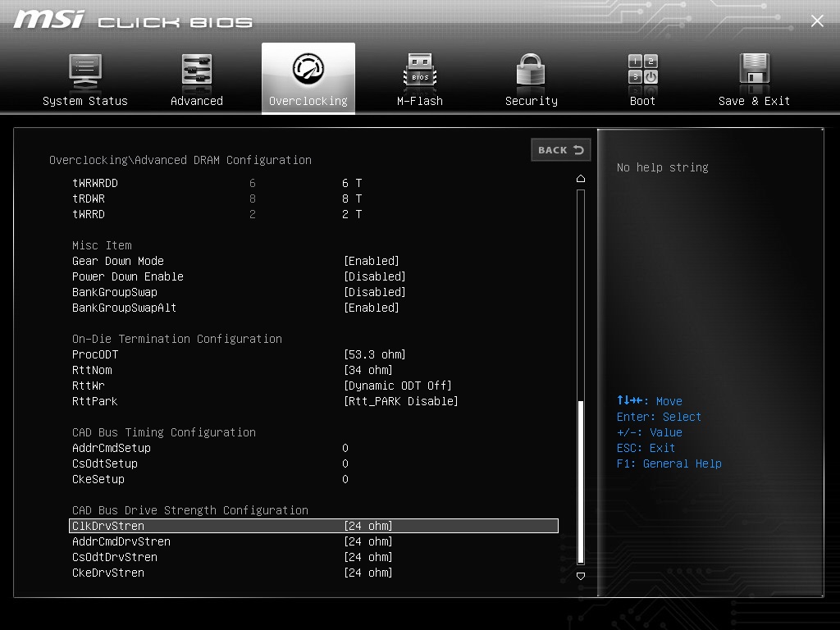Screen dimensions: 840x630
Task: Open the M-Flash BIOS chip icon
Action: coord(420,71)
